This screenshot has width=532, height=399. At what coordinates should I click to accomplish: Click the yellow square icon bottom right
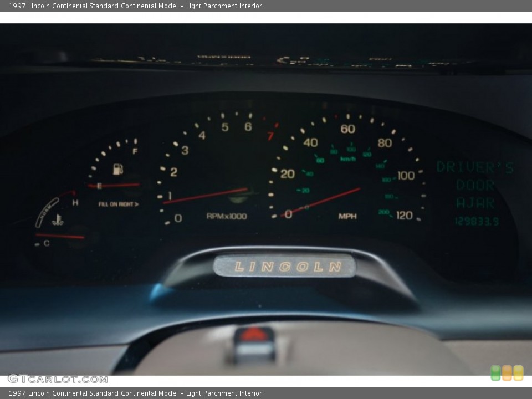pos(518,373)
